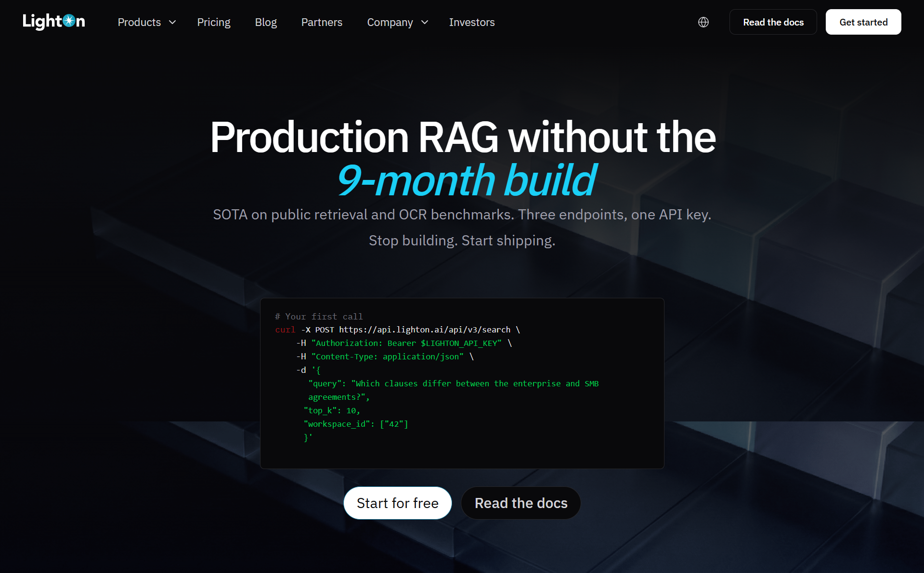Expand the Products dropdown chevron
Viewport: 924px width, 573px height.
[172, 23]
